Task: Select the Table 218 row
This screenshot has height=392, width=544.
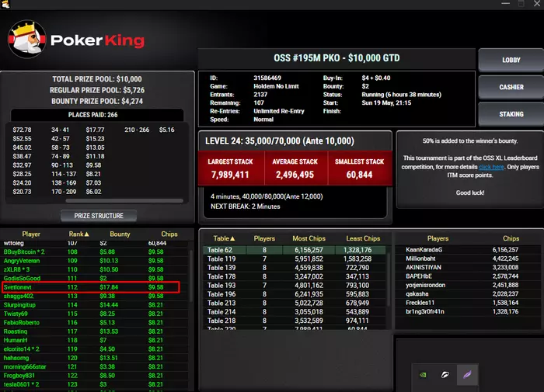Action: click(295, 321)
